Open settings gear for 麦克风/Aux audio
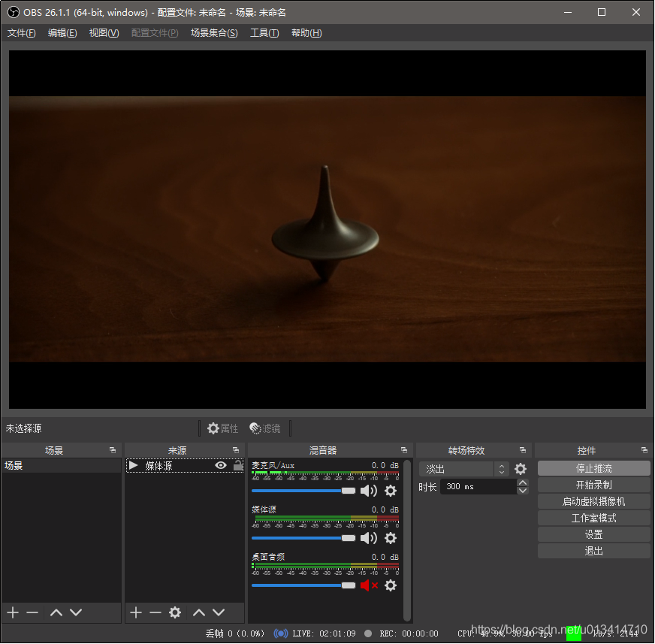655x644 pixels. (x=391, y=491)
